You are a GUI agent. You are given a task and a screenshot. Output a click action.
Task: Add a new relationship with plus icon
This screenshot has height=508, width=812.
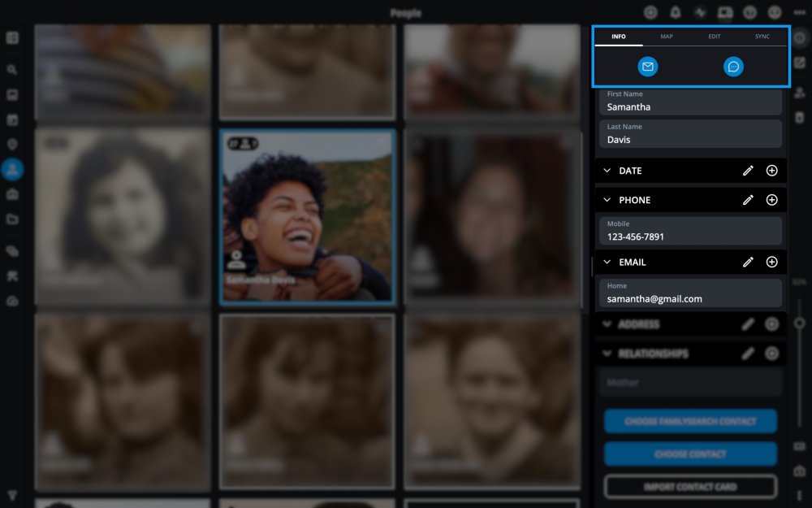[771, 354]
